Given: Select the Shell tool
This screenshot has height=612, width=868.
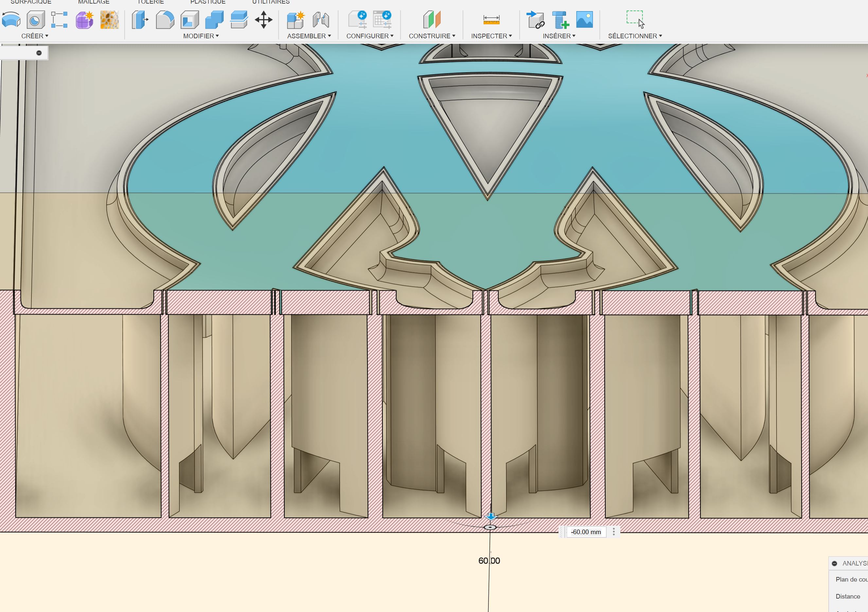Looking at the screenshot, I should [190, 20].
